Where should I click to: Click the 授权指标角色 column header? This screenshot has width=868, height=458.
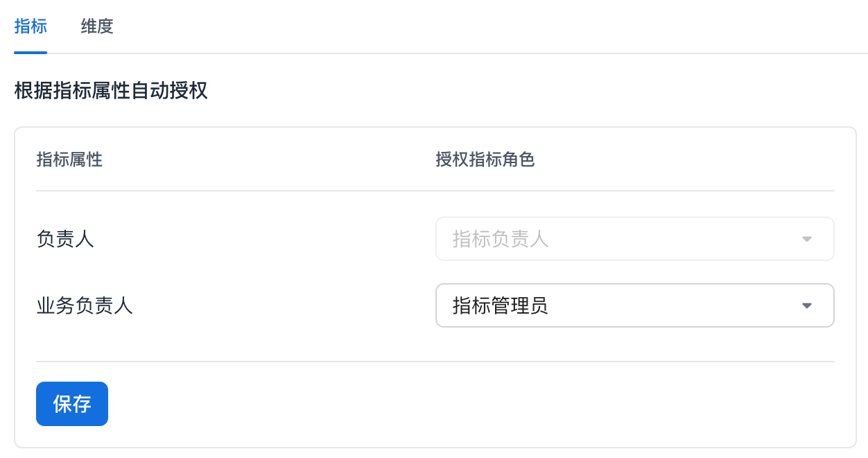coord(485,160)
